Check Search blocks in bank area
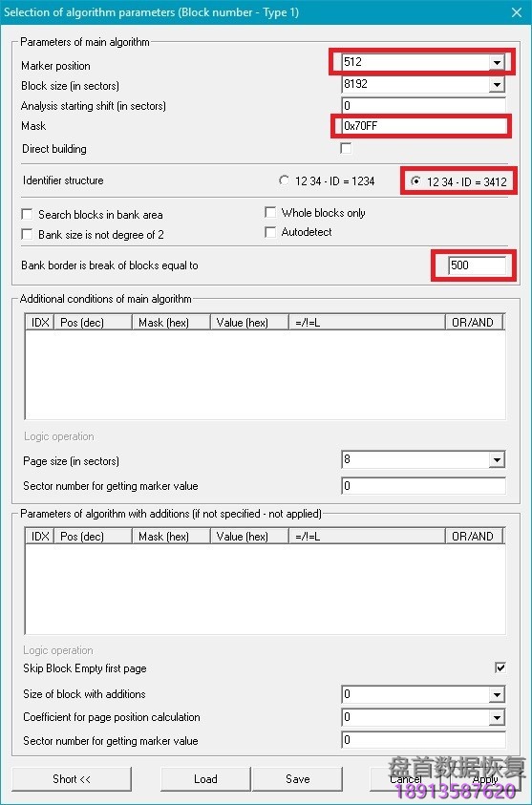532x805 pixels. (x=27, y=214)
